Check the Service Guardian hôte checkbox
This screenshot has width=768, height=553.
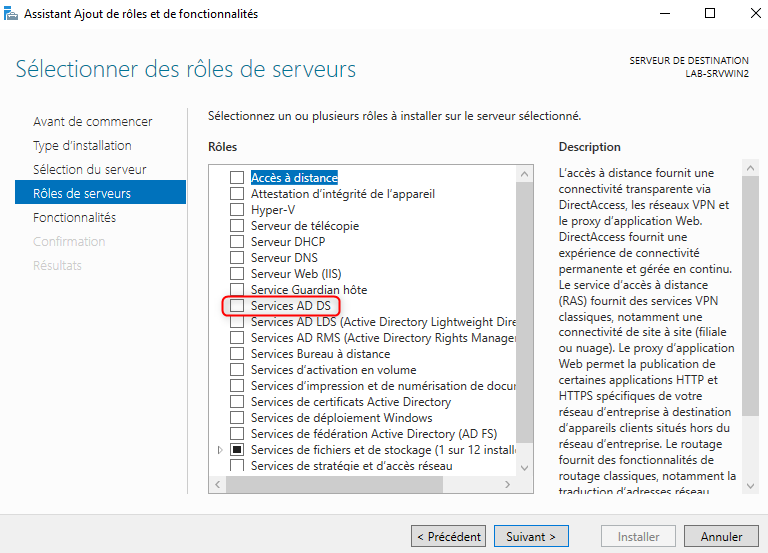237,289
